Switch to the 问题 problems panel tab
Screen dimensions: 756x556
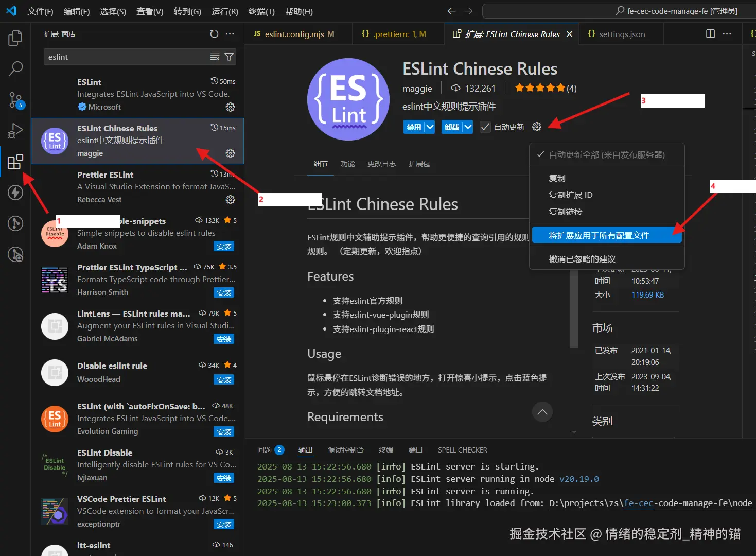[270, 450]
